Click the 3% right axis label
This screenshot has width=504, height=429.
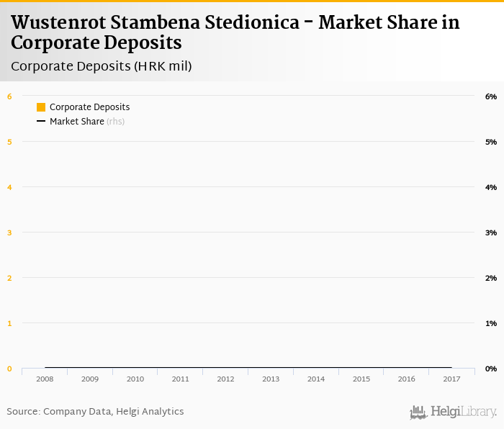(491, 232)
